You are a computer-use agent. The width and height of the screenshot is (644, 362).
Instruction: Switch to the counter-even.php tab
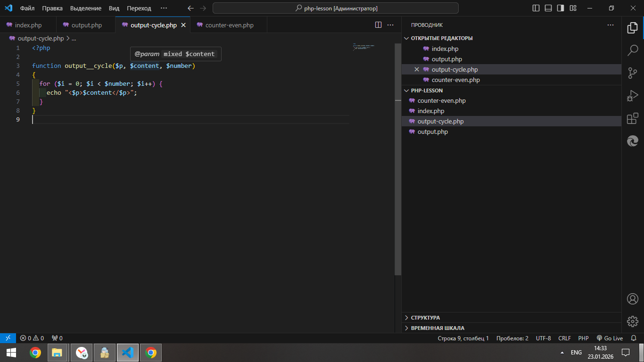229,25
